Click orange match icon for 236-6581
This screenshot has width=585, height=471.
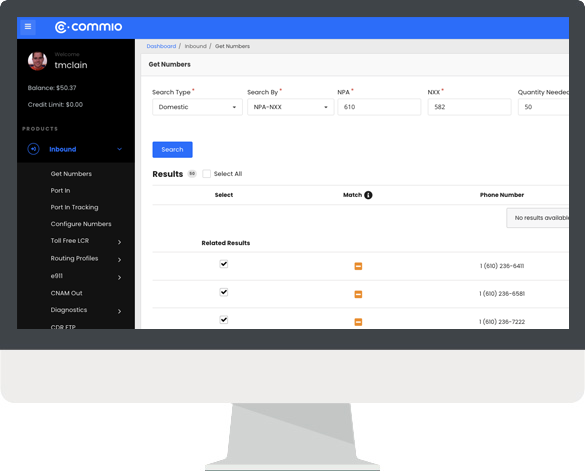point(358,294)
